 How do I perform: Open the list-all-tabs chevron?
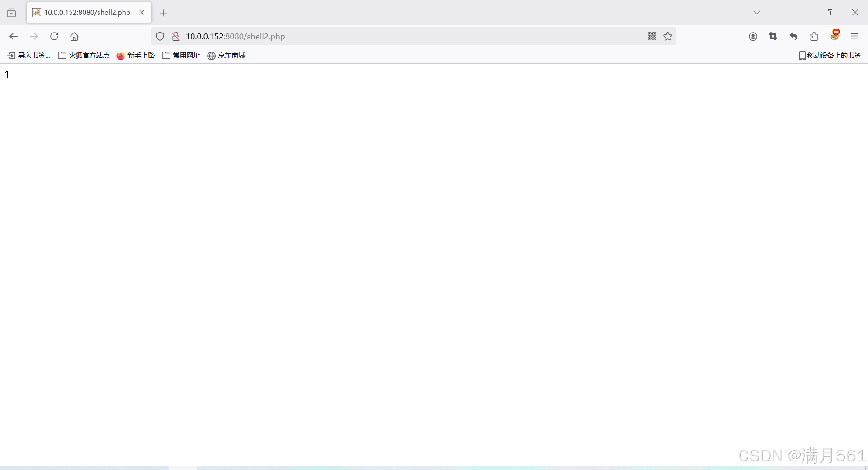(x=757, y=12)
